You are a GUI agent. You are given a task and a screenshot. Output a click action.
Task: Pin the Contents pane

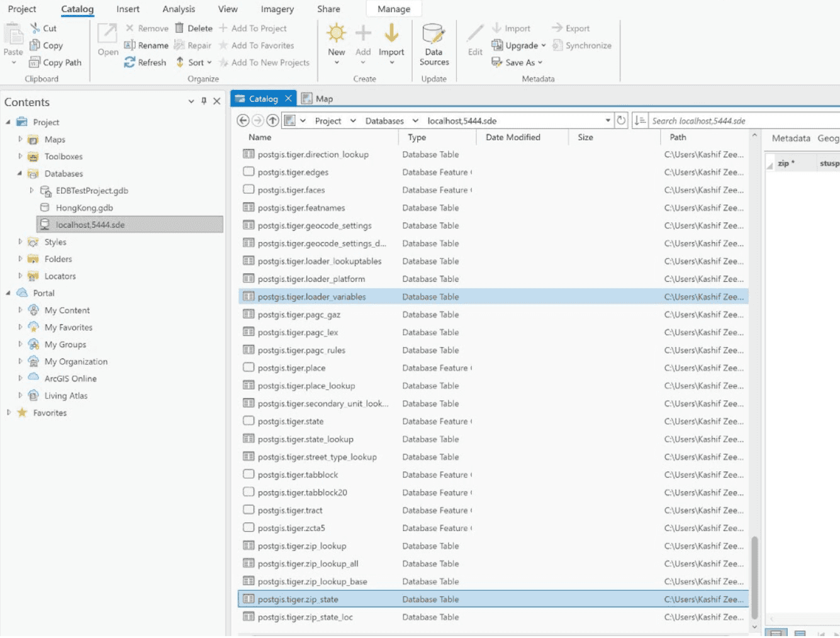click(203, 101)
